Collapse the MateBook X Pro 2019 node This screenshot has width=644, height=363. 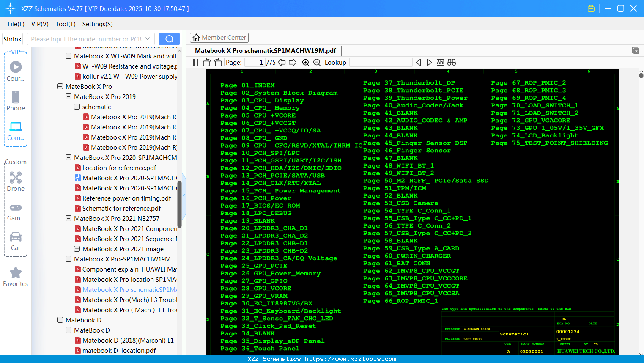[69, 96]
